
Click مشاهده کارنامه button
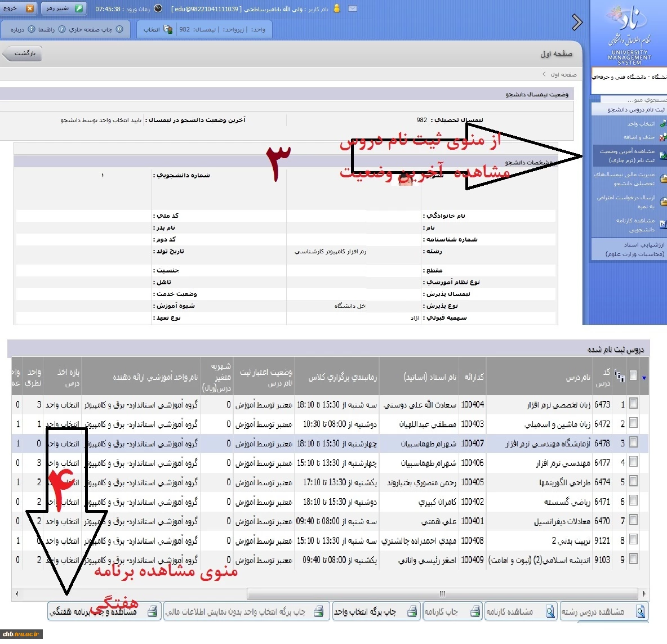(x=521, y=612)
